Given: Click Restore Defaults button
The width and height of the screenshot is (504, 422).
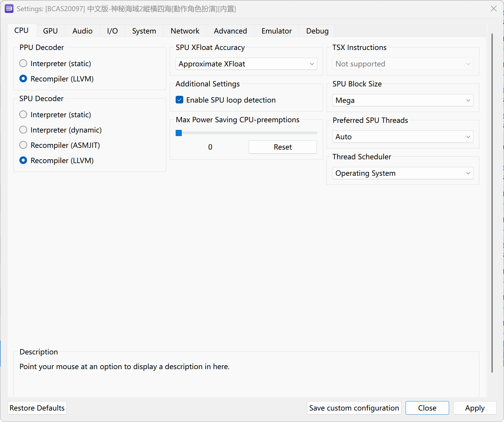Looking at the screenshot, I should (37, 408).
